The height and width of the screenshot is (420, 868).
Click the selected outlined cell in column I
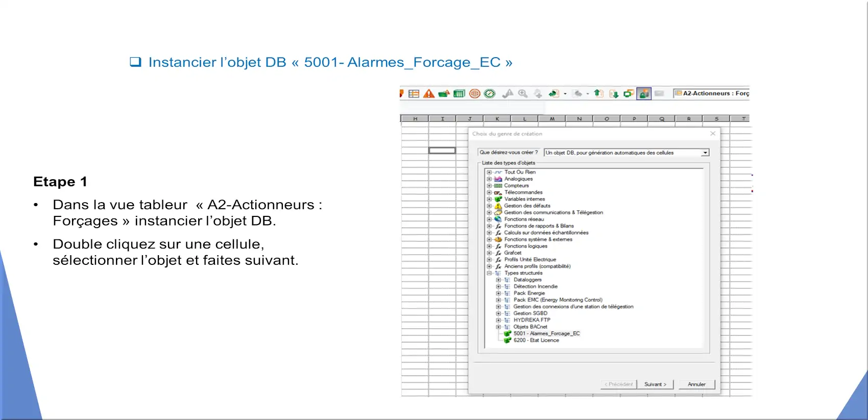[442, 151]
